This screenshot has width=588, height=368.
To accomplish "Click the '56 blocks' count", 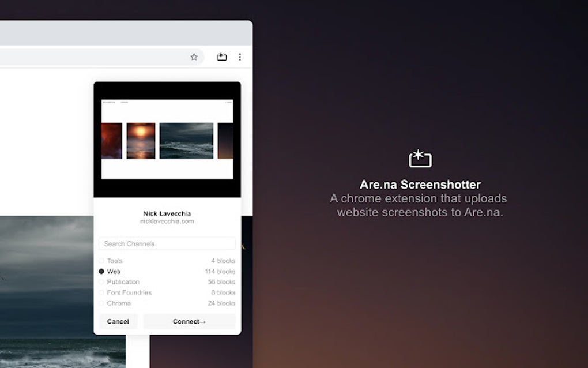I will click(x=221, y=281).
